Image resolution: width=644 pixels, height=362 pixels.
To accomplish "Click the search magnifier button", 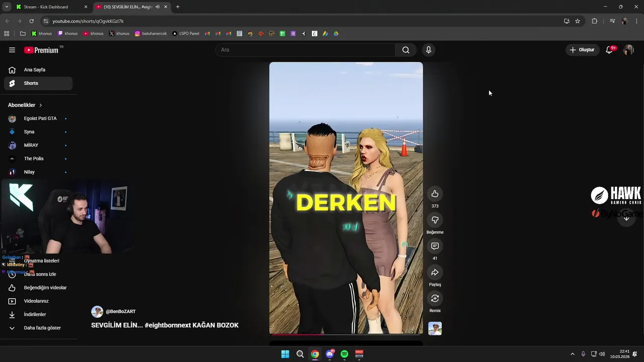I will pyautogui.click(x=406, y=50).
